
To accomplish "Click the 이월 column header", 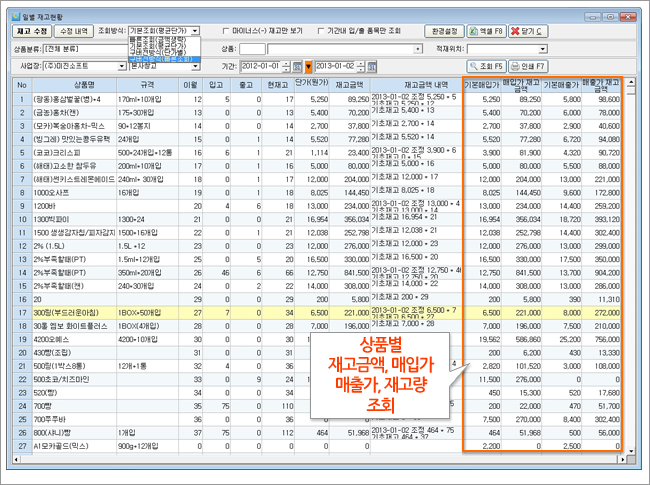I will [x=190, y=85].
